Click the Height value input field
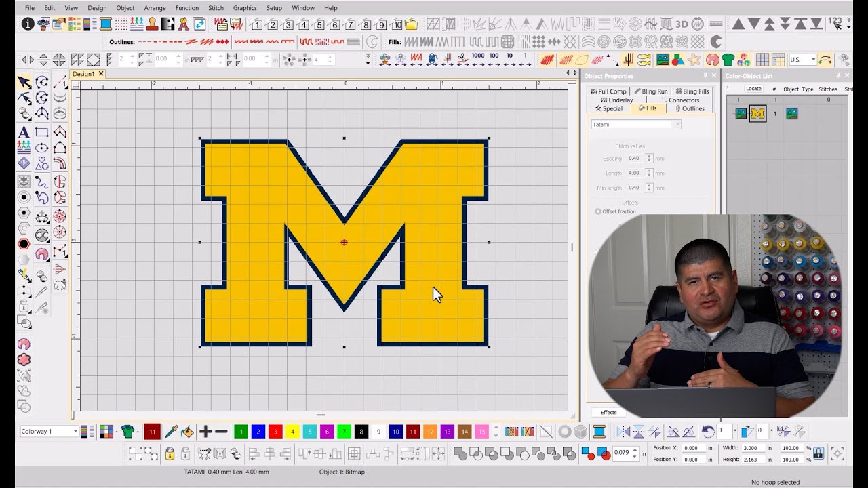 pyautogui.click(x=752, y=460)
